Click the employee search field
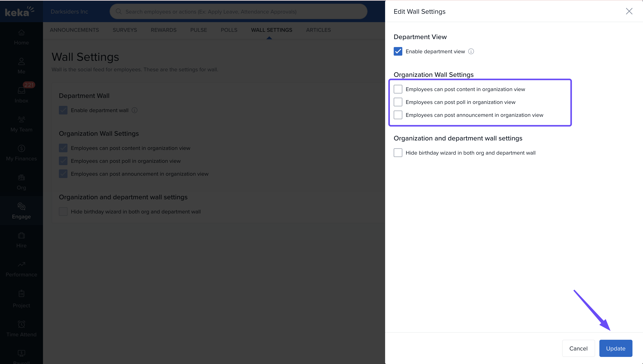 pyautogui.click(x=238, y=12)
